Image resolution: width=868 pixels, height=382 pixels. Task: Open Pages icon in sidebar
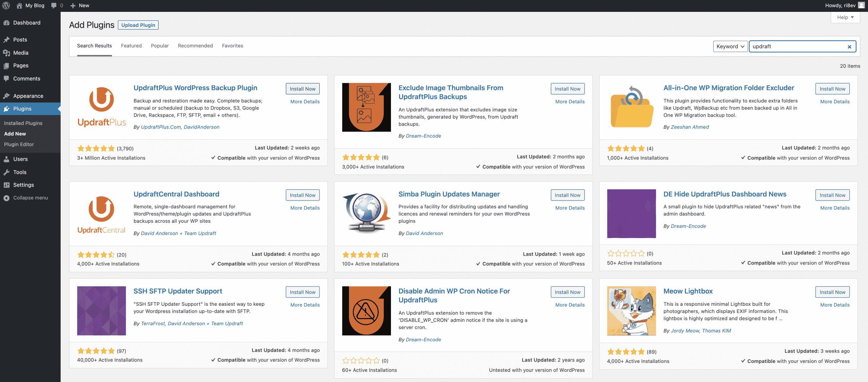6,66
